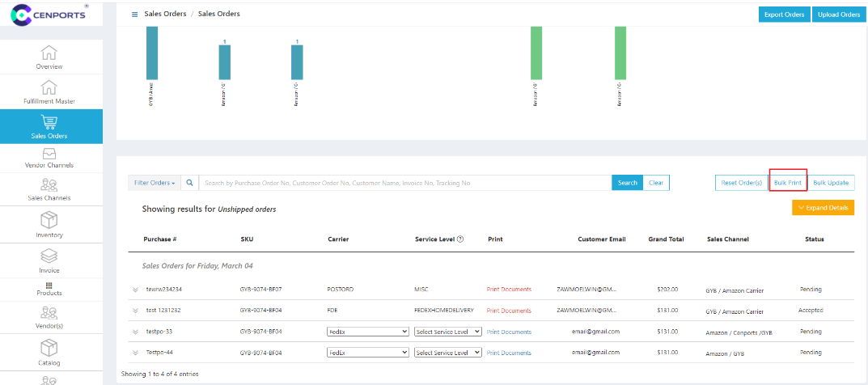Open the Catalog box icon

49,348
